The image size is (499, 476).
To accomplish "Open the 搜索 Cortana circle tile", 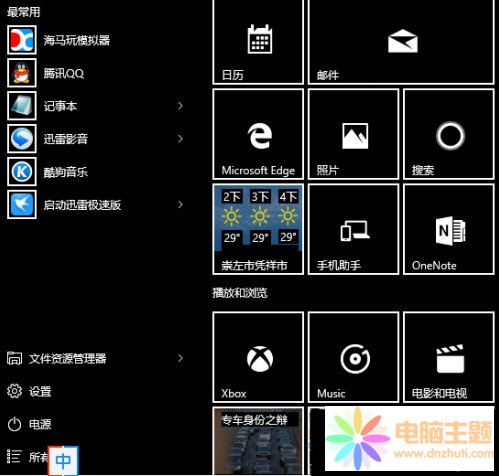I will (x=449, y=134).
